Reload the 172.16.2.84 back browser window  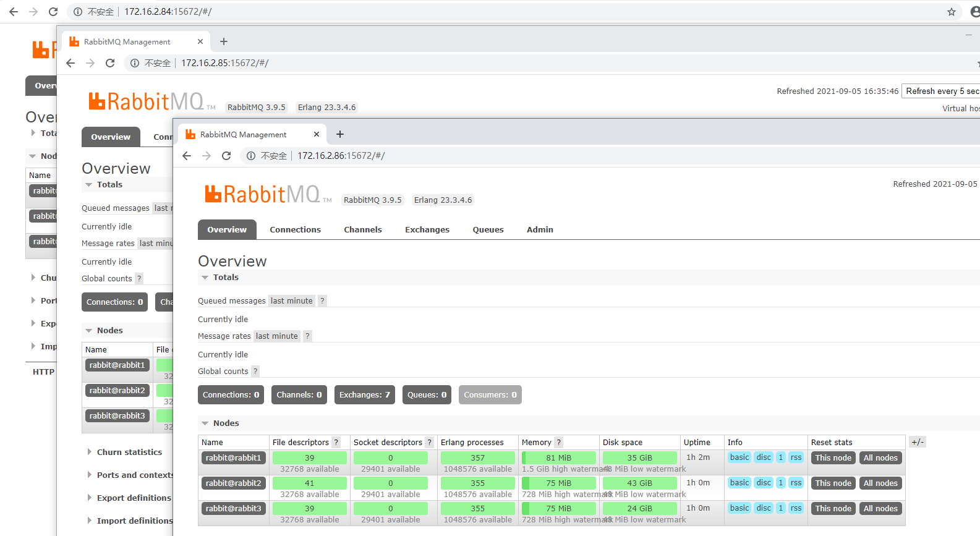53,12
